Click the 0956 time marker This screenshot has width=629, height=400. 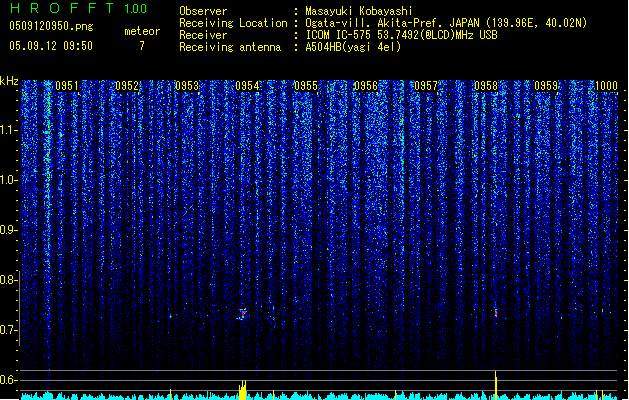[x=366, y=86]
